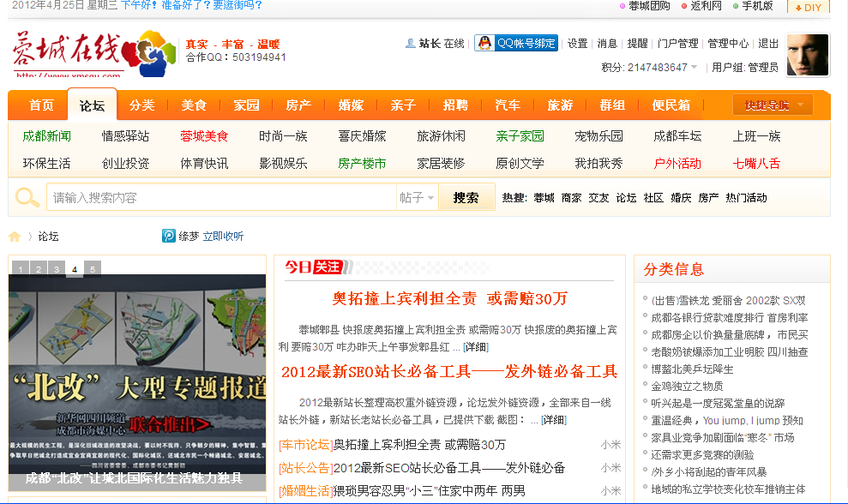Click the music player icon beside 缘梦
This screenshot has height=504, width=848.
pyautogui.click(x=169, y=236)
